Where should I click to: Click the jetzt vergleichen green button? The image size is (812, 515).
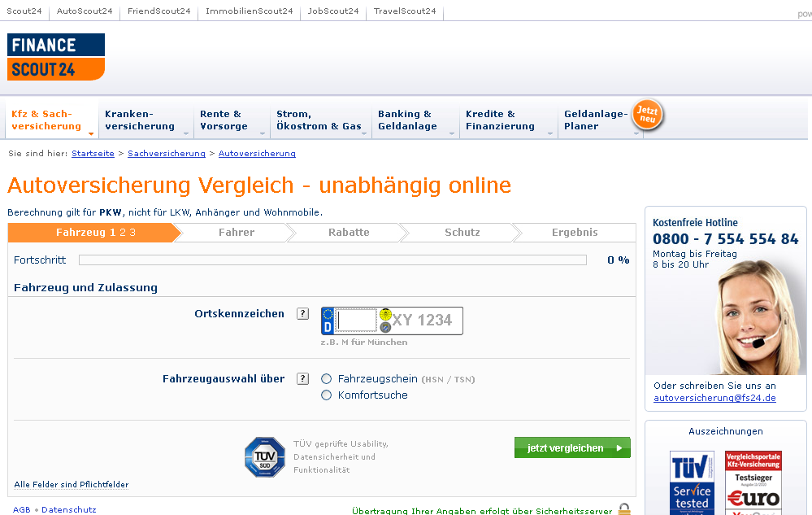572,447
